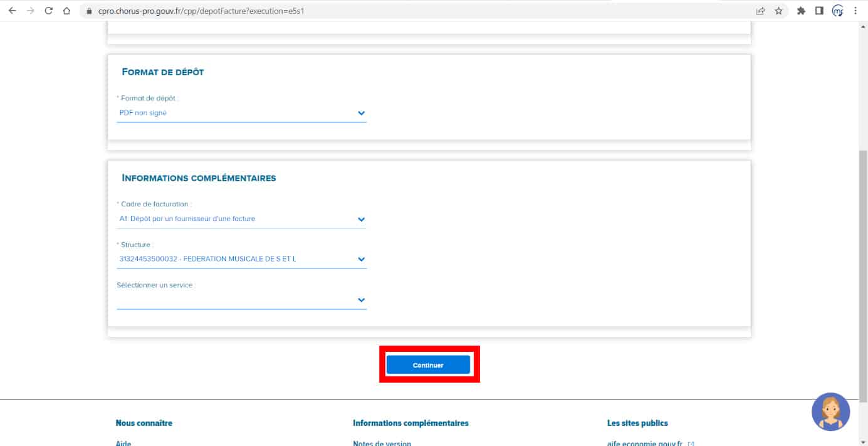The width and height of the screenshot is (868, 446).
Task: Open the Cadre de facturation dropdown
Action: coord(241,219)
